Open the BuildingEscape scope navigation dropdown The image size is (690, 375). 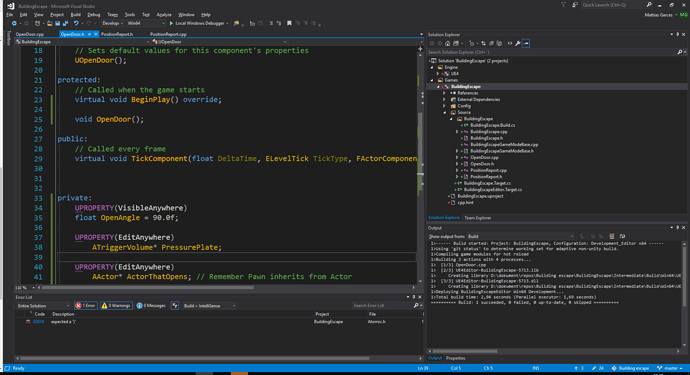(82, 42)
